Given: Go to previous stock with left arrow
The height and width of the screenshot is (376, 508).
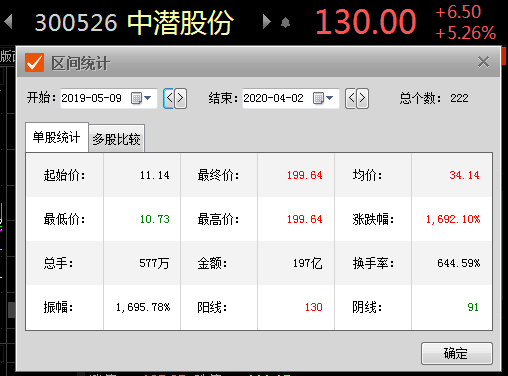Looking at the screenshot, I should pos(8,22).
